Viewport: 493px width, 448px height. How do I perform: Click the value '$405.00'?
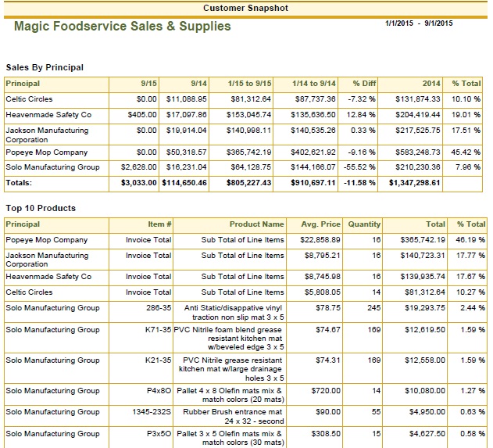pyautogui.click(x=142, y=115)
